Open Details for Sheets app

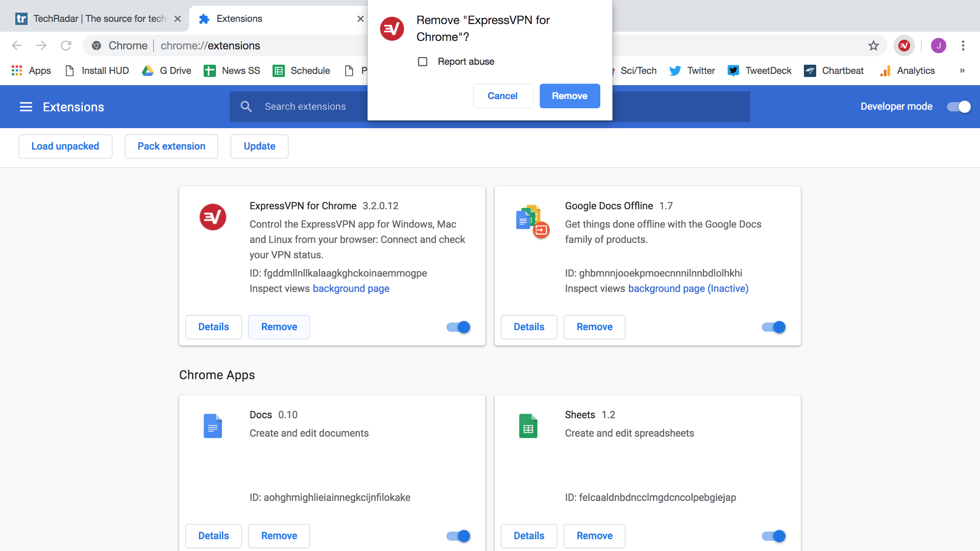point(529,536)
